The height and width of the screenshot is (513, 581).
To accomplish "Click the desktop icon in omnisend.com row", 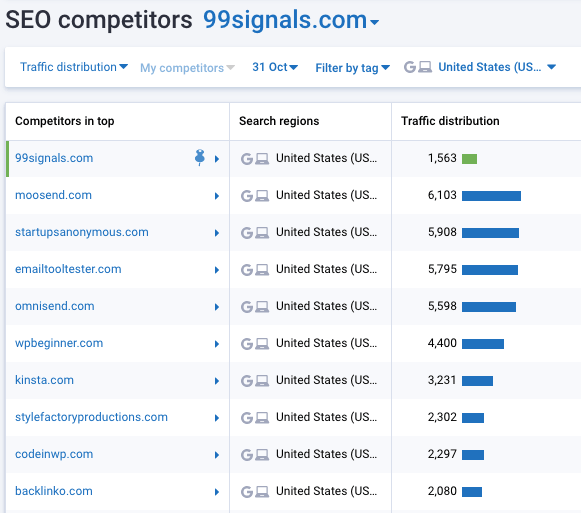I will (262, 307).
